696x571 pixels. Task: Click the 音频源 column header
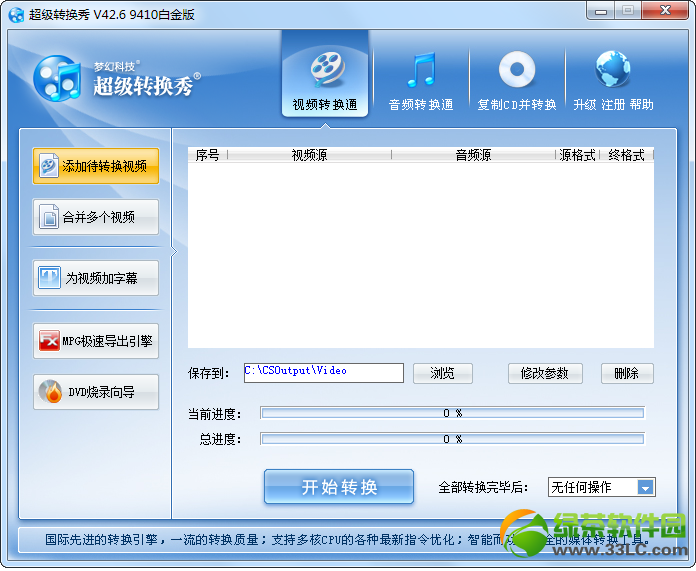coord(474,155)
